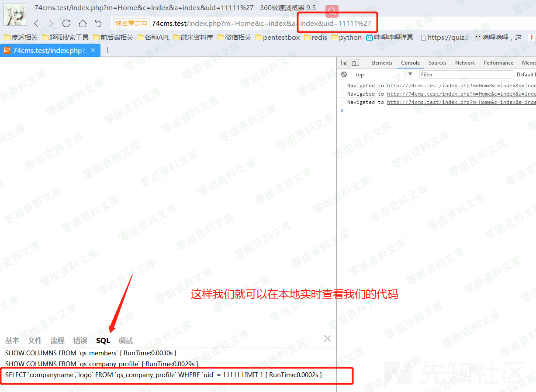
Task: Click the undo/restore closed page icon
Action: 98,24
